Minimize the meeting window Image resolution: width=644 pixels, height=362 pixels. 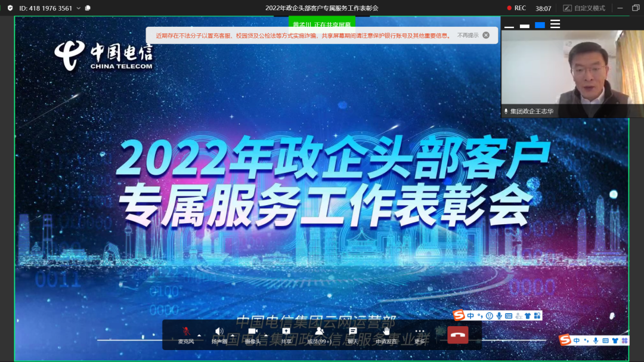620,8
